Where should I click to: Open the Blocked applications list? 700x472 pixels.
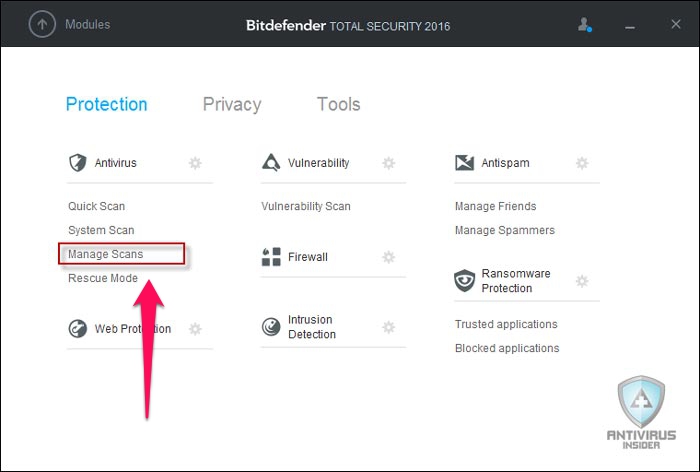pyautogui.click(x=507, y=348)
